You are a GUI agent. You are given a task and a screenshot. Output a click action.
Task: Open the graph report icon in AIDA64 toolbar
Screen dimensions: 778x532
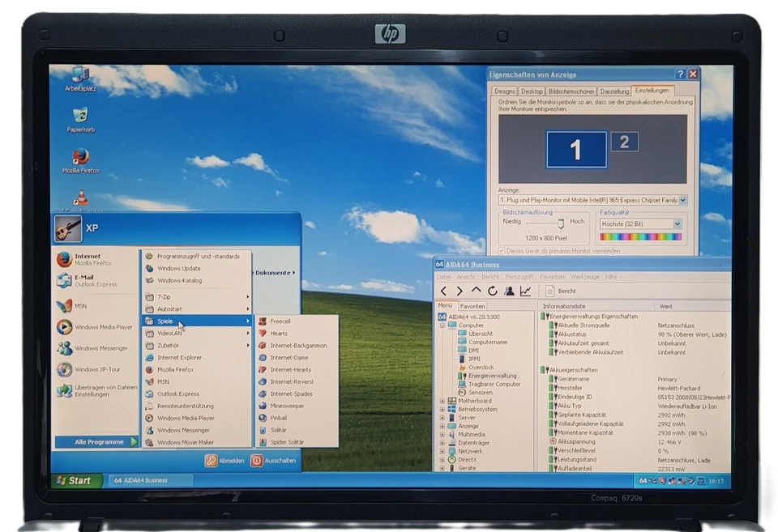pos(525,291)
